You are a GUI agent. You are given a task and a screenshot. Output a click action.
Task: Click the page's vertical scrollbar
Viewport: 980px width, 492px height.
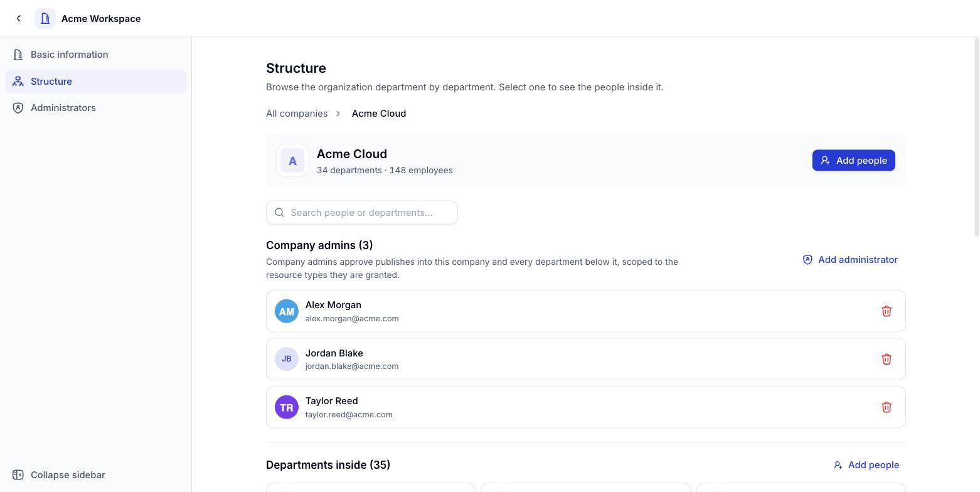[976, 137]
